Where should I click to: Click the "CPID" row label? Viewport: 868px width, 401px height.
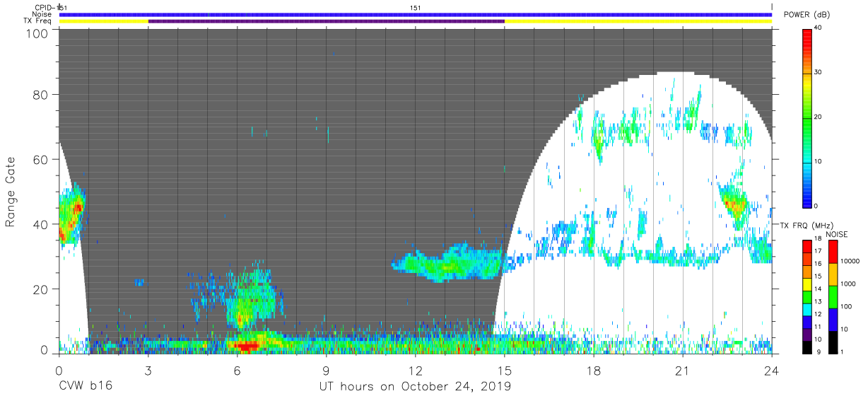pyautogui.click(x=42, y=7)
